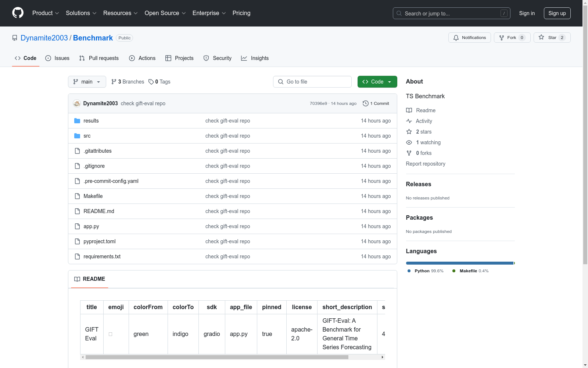The width and height of the screenshot is (588, 368).
Task: Click the Sign in link
Action: (x=527, y=13)
